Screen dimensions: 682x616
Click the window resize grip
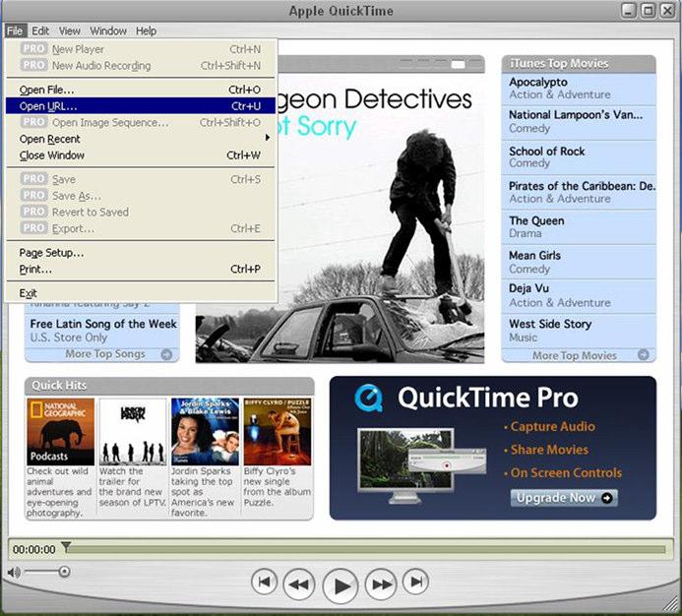pyautogui.click(x=670, y=603)
